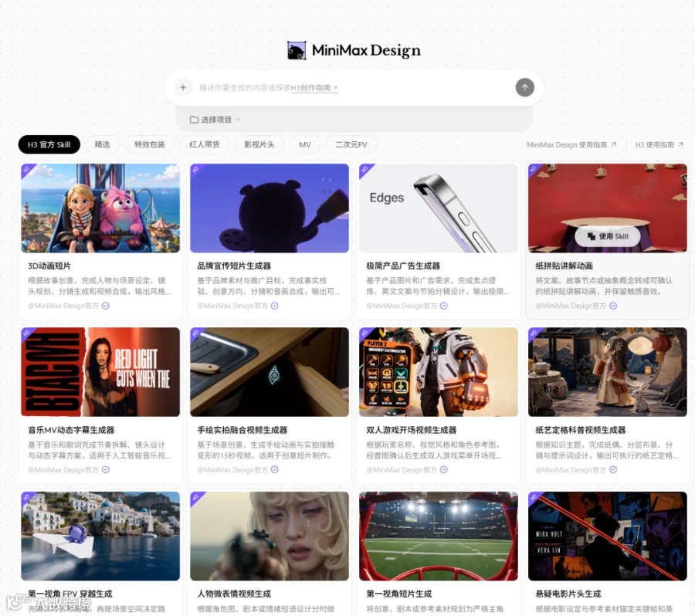695x616 pixels.
Task: Click the 第一视角短片生成 card title
Action: pyautogui.click(x=399, y=594)
